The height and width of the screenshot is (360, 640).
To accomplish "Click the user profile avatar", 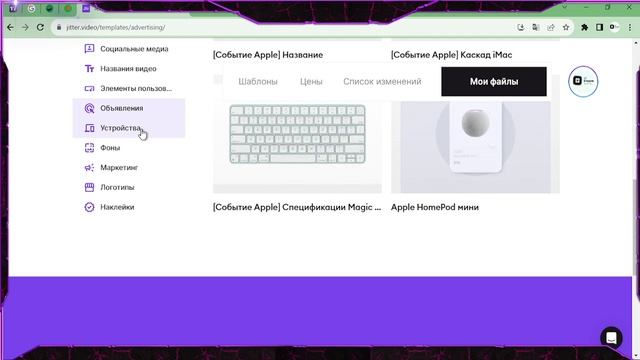I will pos(583,81).
